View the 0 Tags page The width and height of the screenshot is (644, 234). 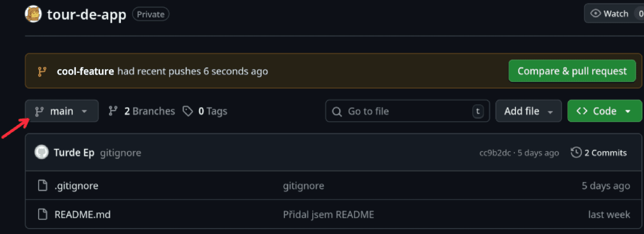pos(212,111)
